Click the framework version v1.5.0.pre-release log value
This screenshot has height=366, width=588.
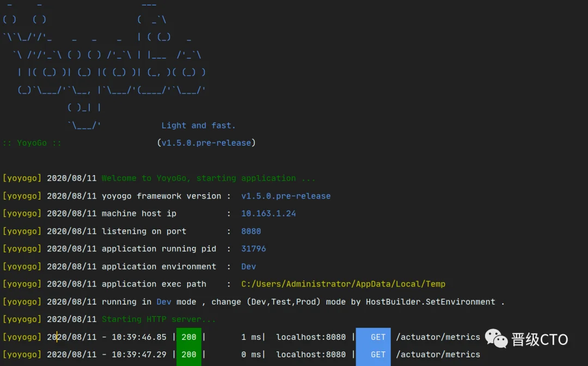tap(286, 196)
